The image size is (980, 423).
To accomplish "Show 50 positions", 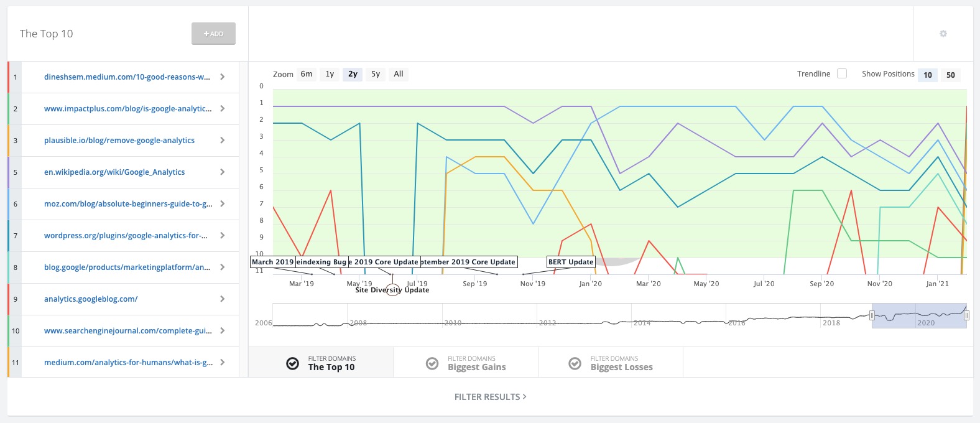I will pyautogui.click(x=951, y=75).
